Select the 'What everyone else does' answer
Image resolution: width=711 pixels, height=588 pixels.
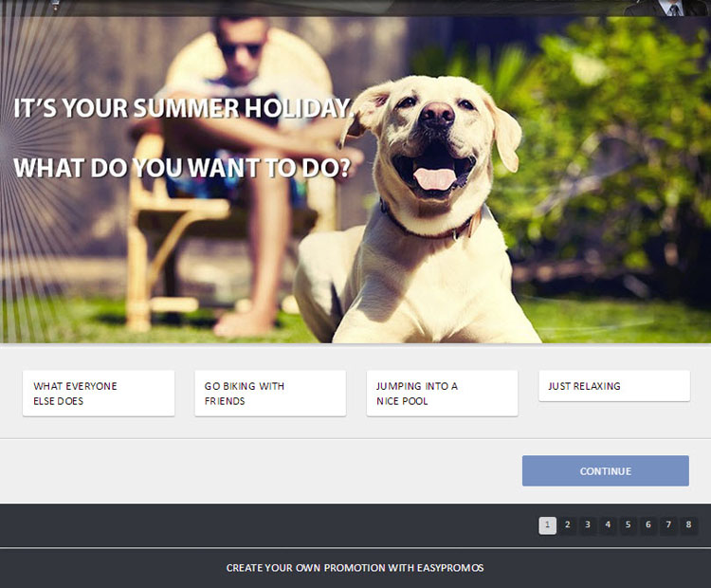pyautogui.click(x=99, y=394)
